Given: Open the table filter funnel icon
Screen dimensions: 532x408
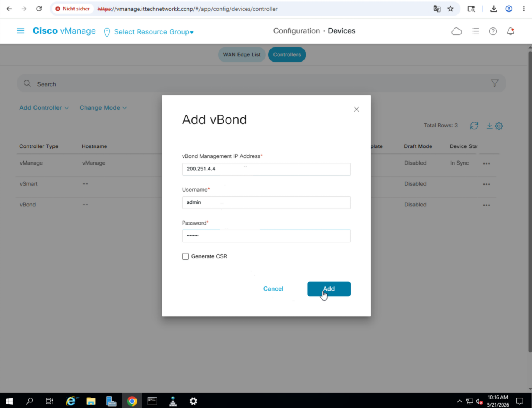Looking at the screenshot, I should click(x=495, y=83).
